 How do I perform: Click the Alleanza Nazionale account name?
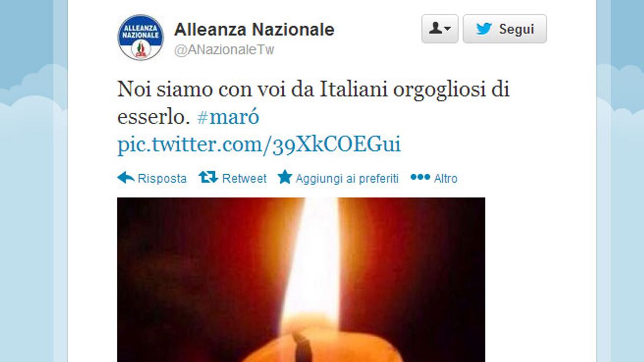(254, 29)
